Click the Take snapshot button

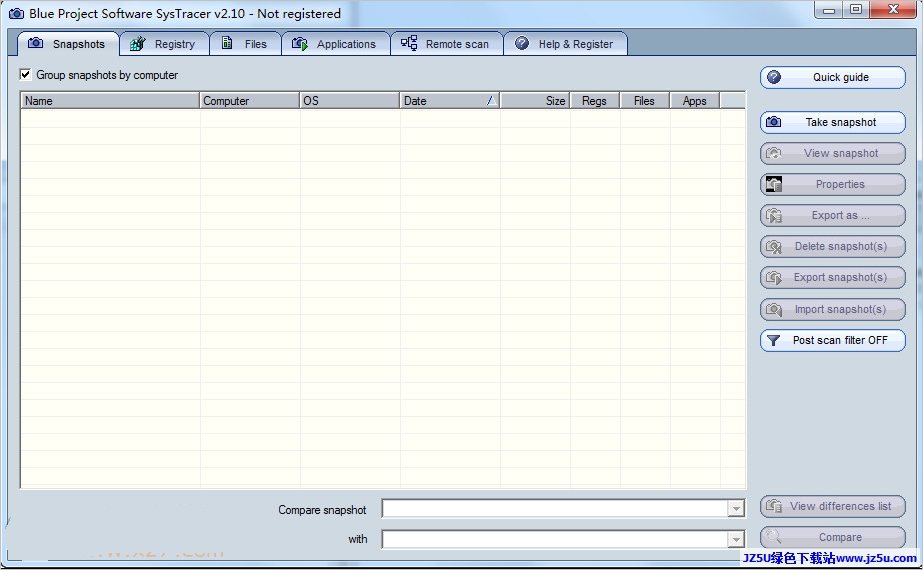(833, 122)
